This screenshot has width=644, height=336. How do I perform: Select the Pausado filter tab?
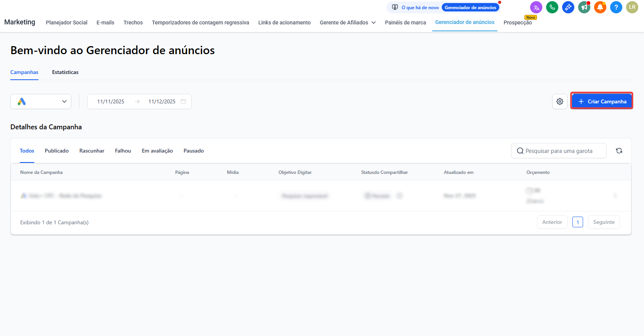click(x=193, y=151)
